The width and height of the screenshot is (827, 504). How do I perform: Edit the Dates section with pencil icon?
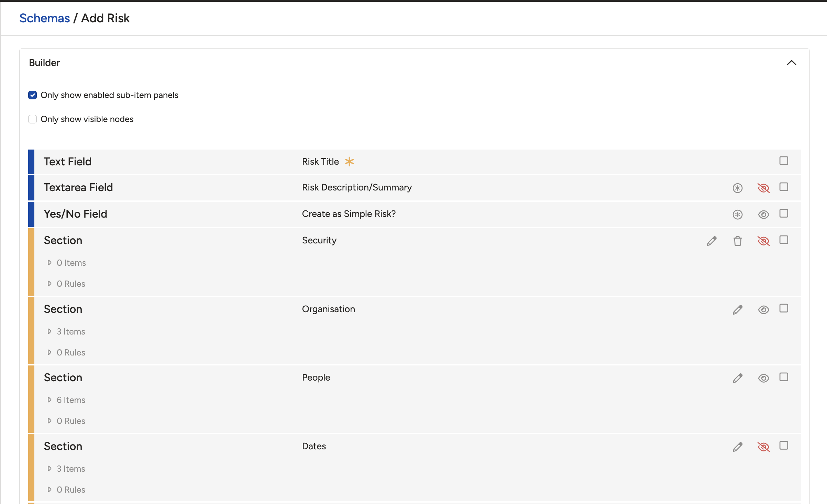click(737, 447)
